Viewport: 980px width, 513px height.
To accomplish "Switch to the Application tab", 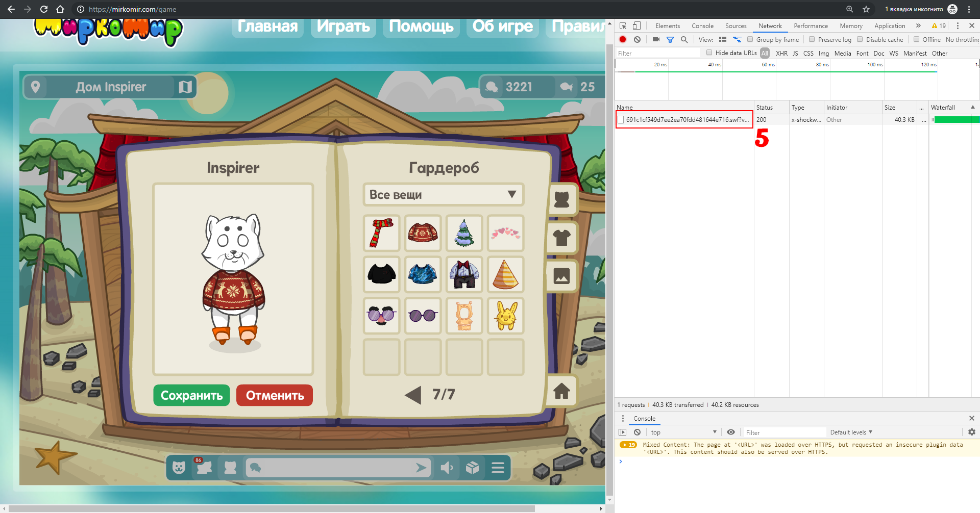I will click(890, 25).
